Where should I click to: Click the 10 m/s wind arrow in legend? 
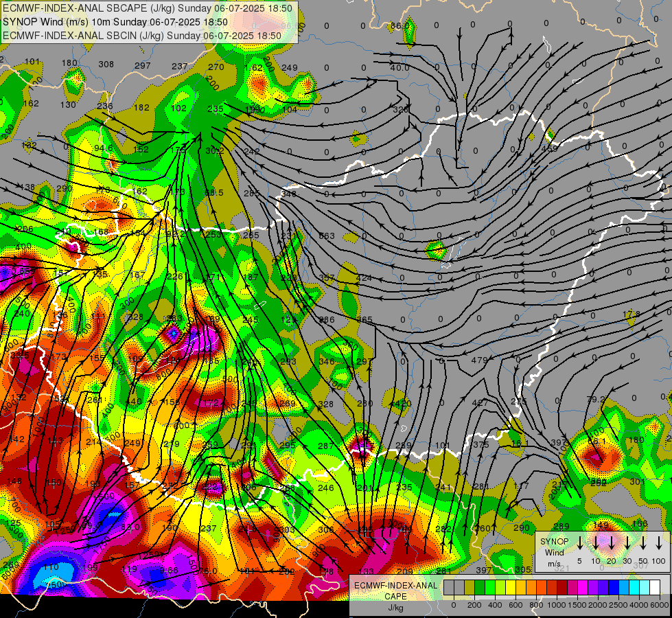595,543
